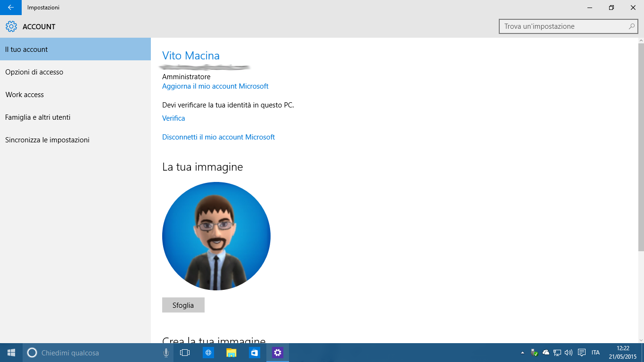644x362 pixels.
Task: Click the round profile avatar picture
Action: [216, 236]
